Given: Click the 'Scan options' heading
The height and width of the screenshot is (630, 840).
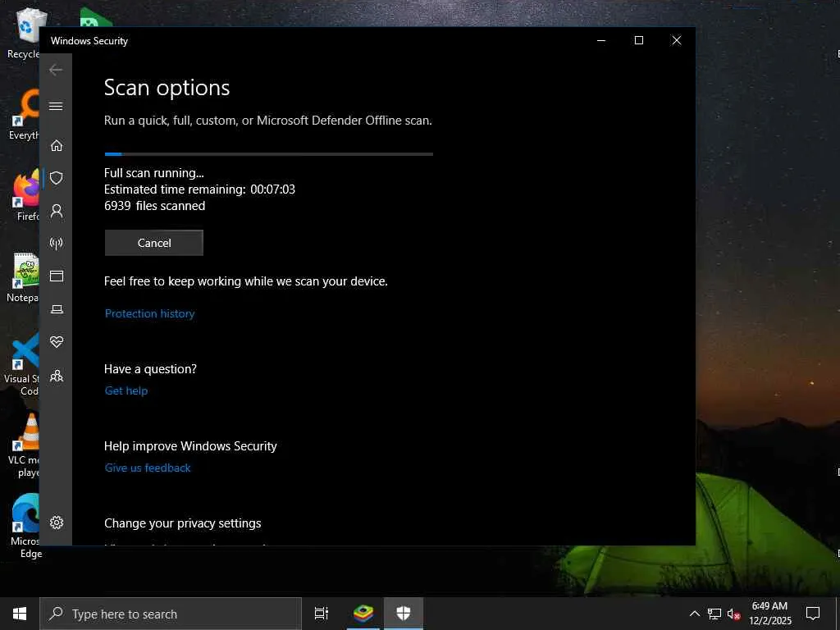Looking at the screenshot, I should coord(167,88).
